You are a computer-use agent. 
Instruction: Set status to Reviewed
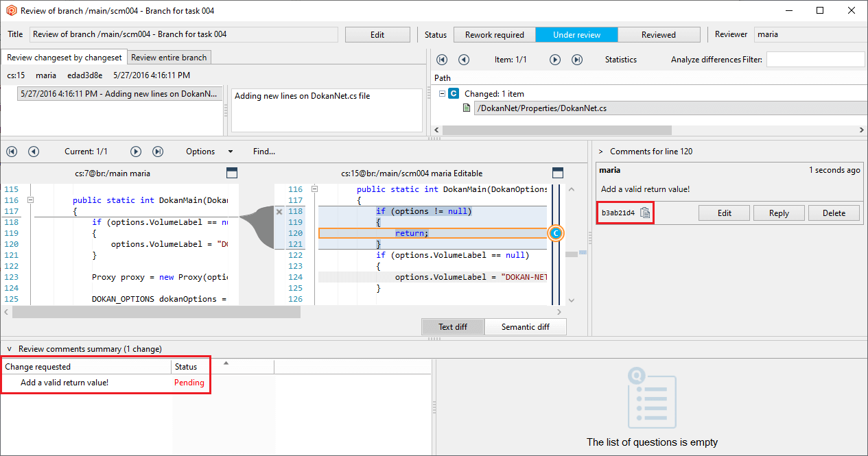tap(659, 35)
